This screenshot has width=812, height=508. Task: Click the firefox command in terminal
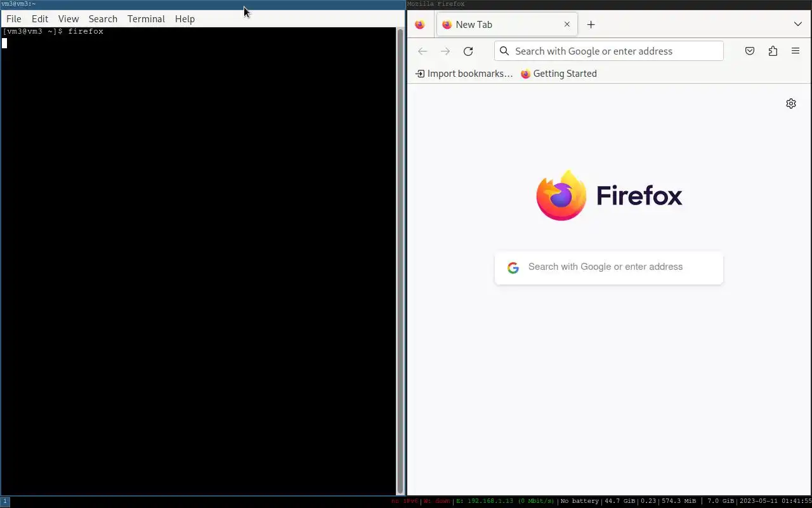pyautogui.click(x=86, y=31)
